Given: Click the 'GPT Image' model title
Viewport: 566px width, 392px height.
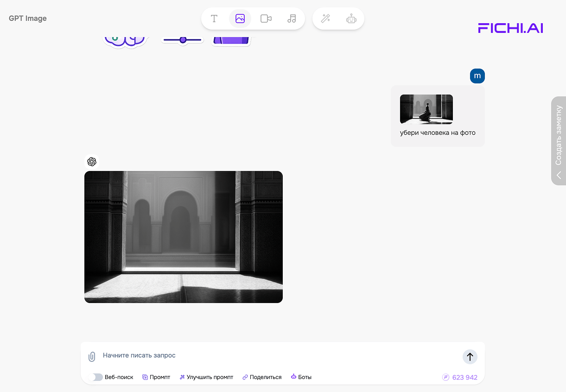Looking at the screenshot, I should click(28, 19).
